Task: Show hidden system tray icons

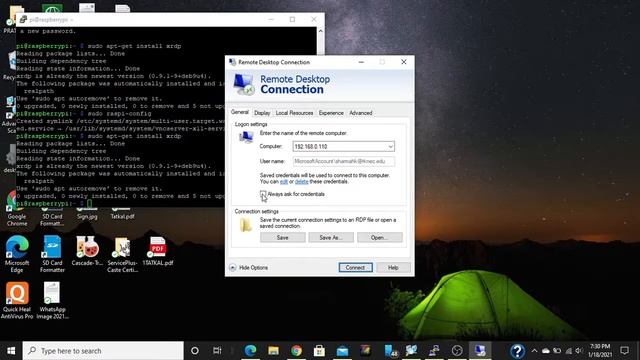Action: coord(534,351)
